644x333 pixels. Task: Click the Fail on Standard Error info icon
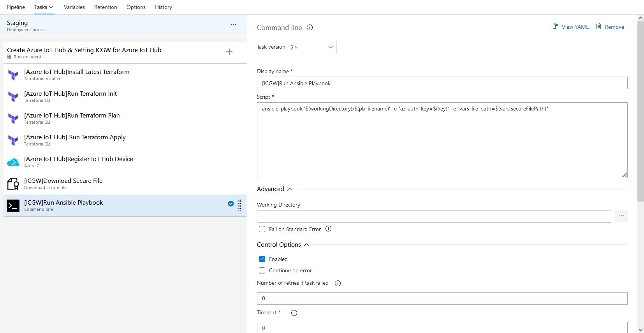328,229
